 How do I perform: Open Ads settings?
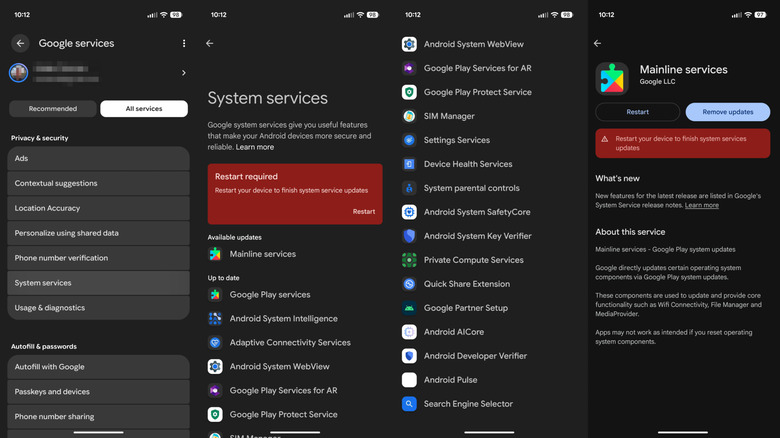pyautogui.click(x=98, y=158)
